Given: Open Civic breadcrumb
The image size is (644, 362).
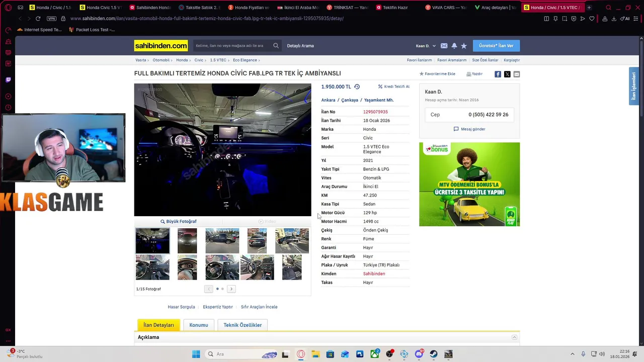Looking at the screenshot, I should 199,60.
